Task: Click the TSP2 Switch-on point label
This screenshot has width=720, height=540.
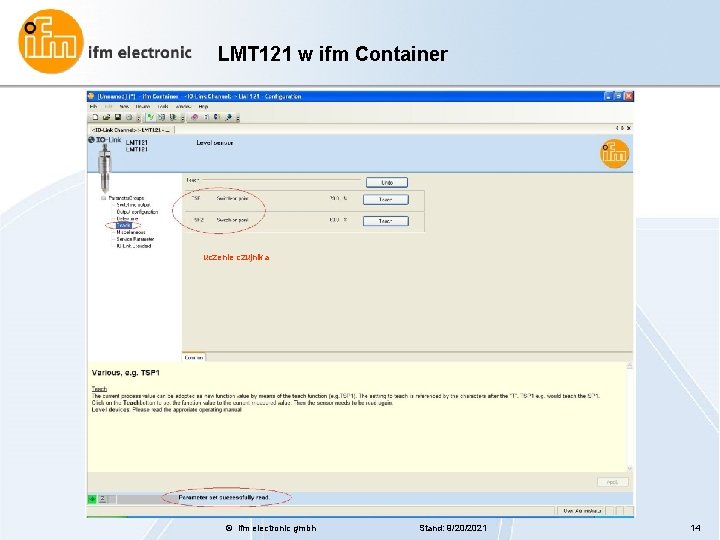Action: (232, 220)
